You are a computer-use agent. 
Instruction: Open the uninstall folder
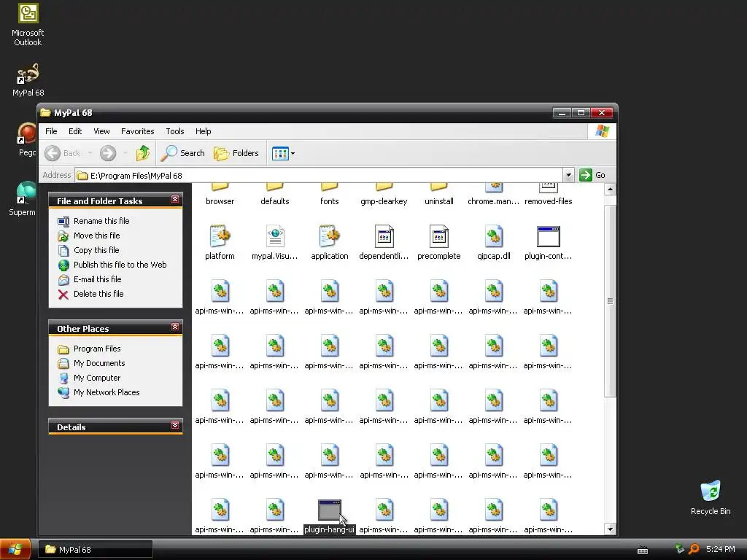(x=438, y=195)
